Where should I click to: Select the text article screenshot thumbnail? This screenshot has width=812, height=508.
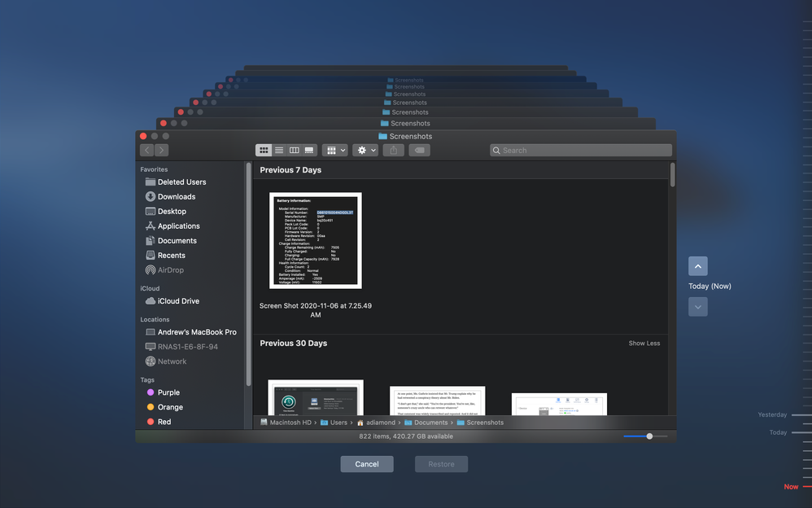point(438,401)
